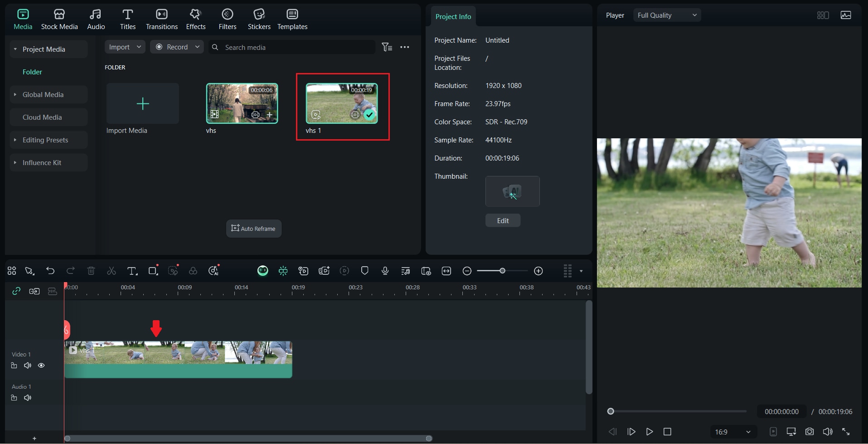
Task: Lock the Audio 1 track
Action: click(x=13, y=398)
